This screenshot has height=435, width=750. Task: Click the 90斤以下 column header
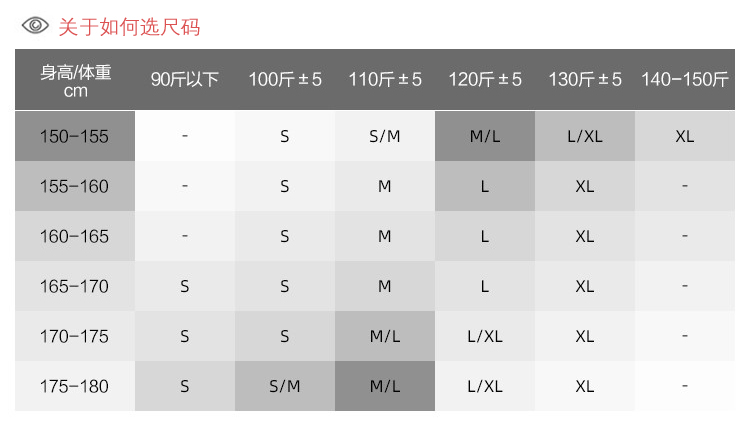pos(185,80)
